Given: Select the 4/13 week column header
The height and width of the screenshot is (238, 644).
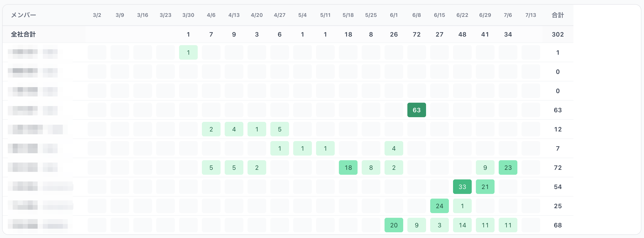Looking at the screenshot, I should (x=234, y=15).
